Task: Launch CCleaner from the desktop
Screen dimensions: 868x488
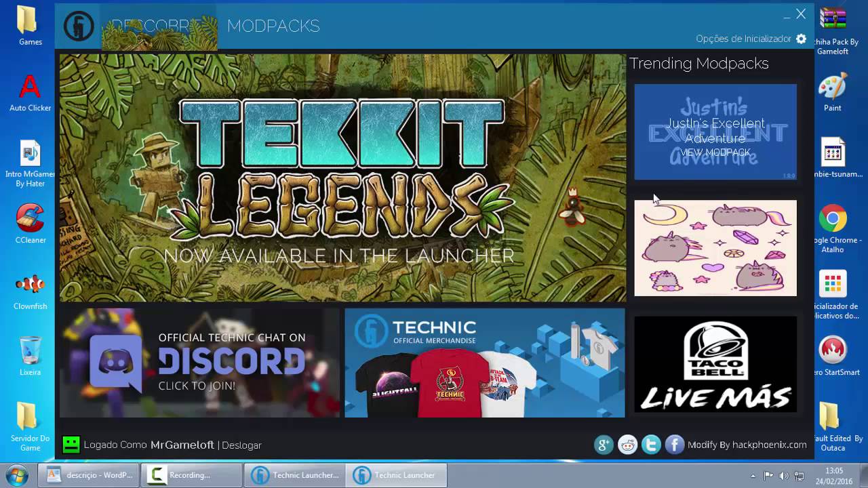Action: pos(30,225)
